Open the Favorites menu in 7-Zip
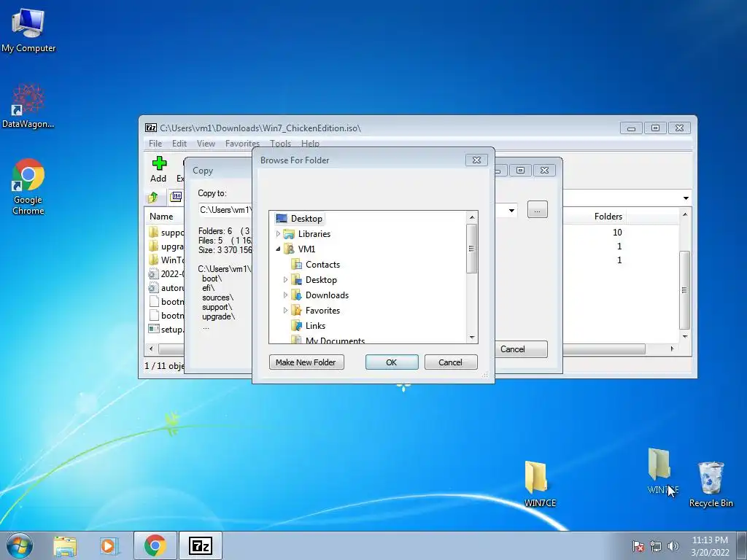747x560 pixels. point(242,144)
